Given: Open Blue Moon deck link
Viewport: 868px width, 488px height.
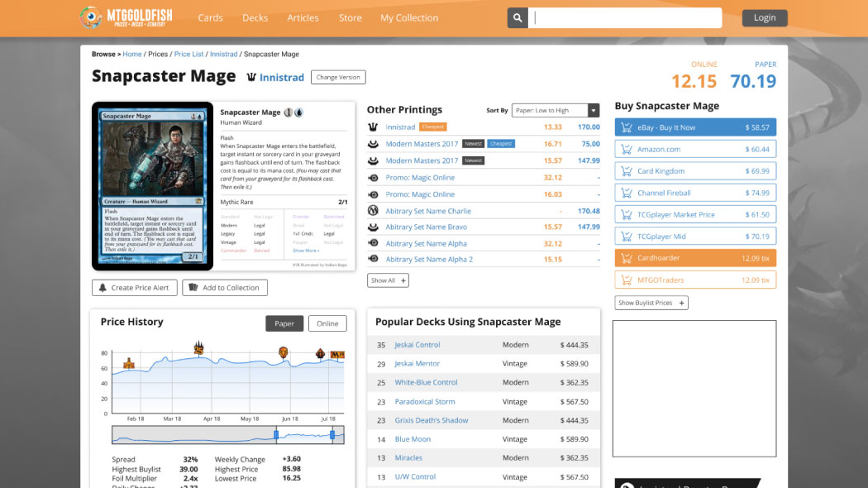Looking at the screenshot, I should click(413, 439).
